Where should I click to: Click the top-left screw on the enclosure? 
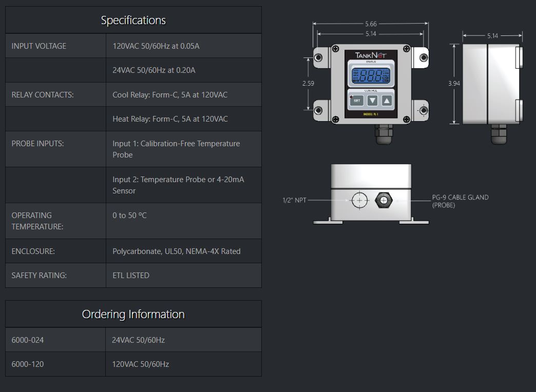(x=335, y=49)
